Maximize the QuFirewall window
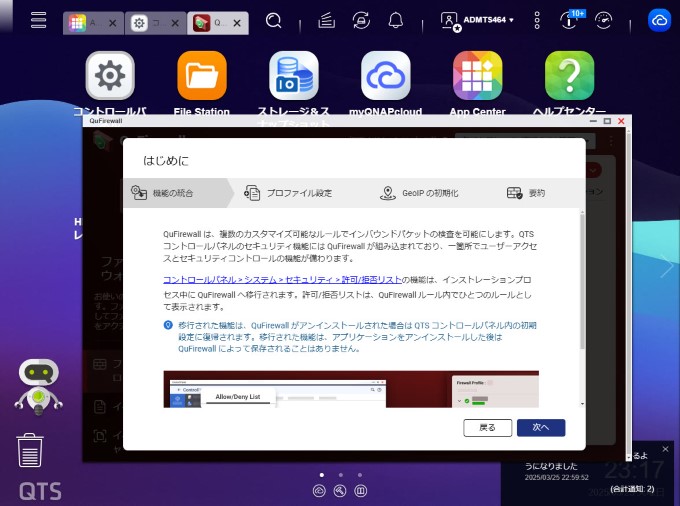This screenshot has height=506, width=680. click(x=607, y=121)
